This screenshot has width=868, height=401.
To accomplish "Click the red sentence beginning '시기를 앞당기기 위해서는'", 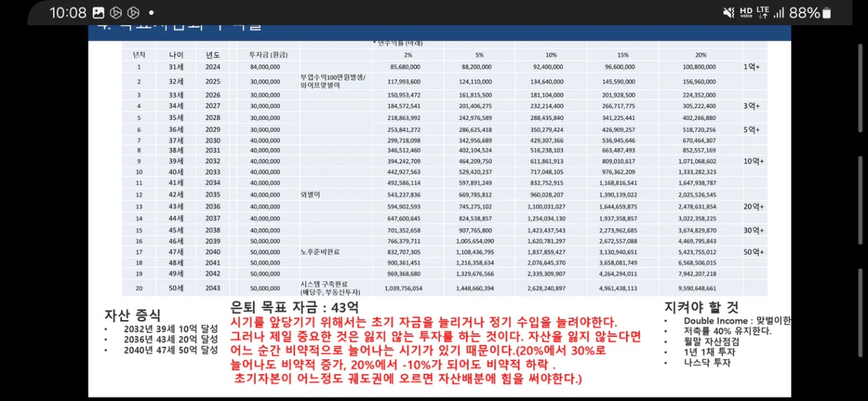I will tap(424, 322).
